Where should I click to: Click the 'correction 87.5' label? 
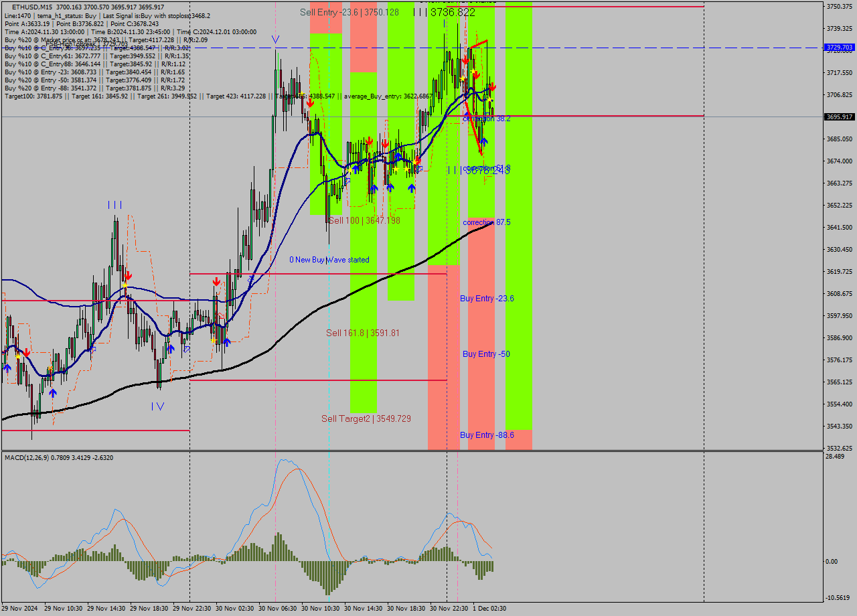[487, 222]
